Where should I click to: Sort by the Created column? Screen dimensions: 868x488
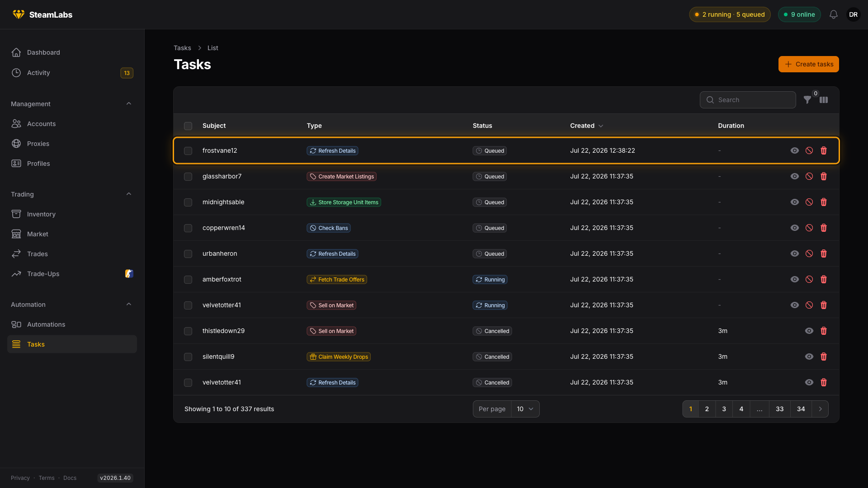[586, 126]
